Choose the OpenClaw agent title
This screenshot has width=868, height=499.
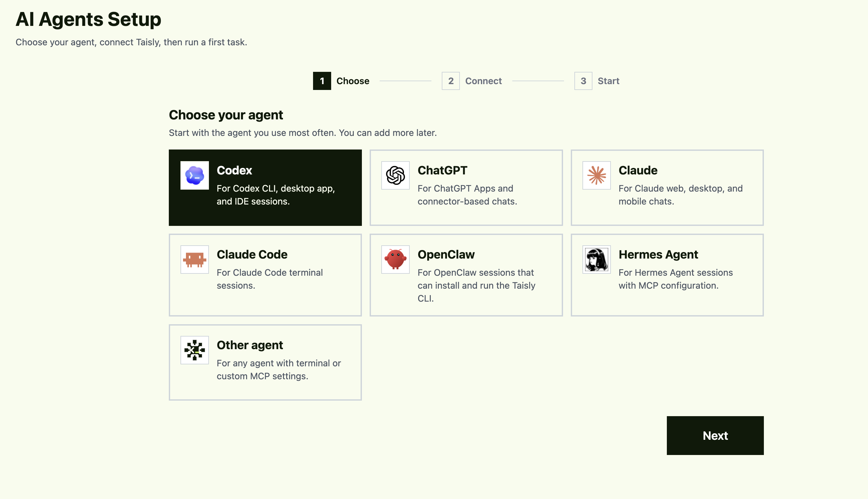[446, 254]
